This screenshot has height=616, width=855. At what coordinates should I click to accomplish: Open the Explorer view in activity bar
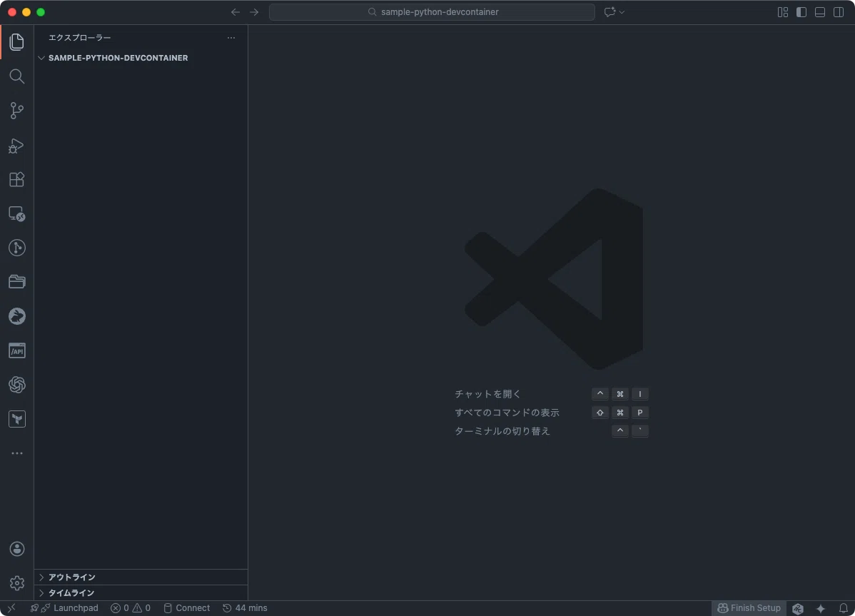pos(17,42)
